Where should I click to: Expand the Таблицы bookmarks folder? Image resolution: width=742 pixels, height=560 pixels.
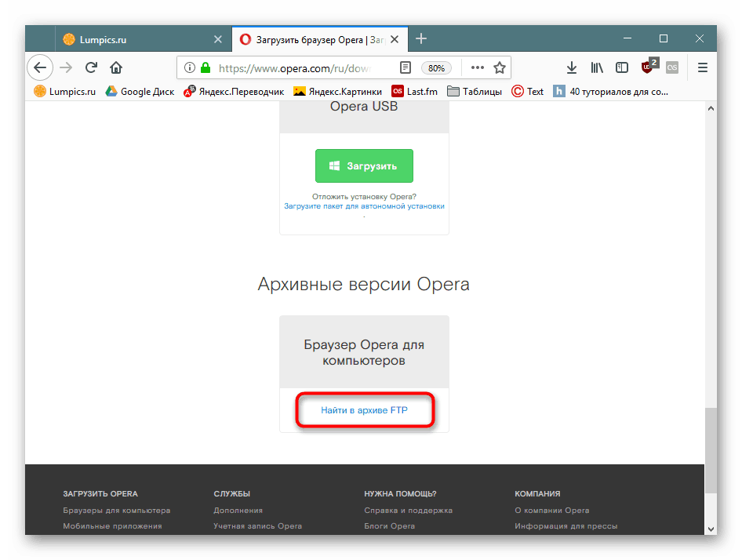point(475,91)
